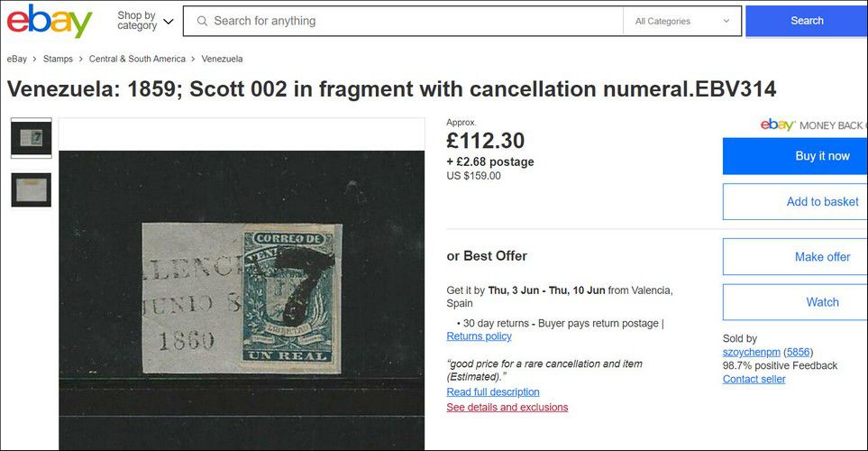This screenshot has height=451, width=868.
Task: Click Buy it now
Action: [795, 156]
